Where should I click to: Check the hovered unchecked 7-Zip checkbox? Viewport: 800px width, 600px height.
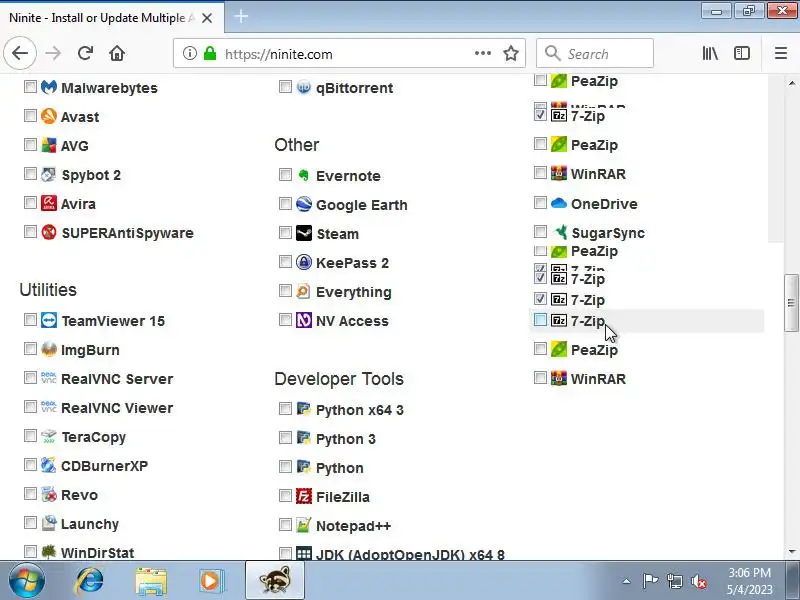pyautogui.click(x=540, y=320)
